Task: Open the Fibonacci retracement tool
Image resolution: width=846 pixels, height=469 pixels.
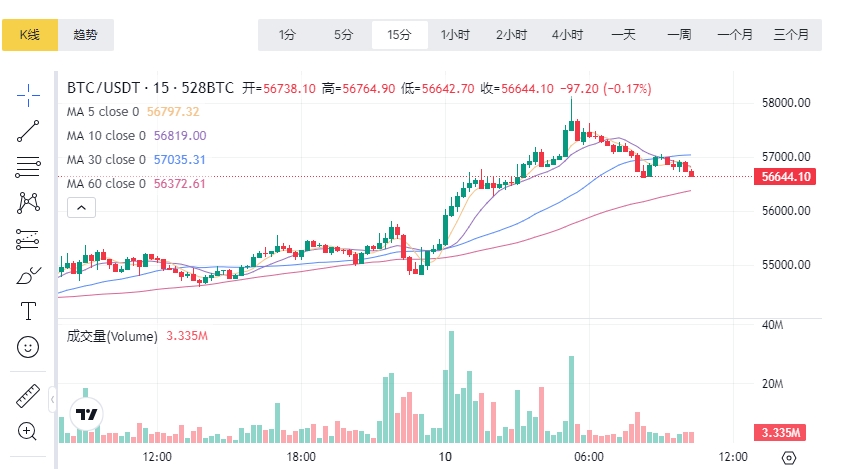Action: click(28, 166)
